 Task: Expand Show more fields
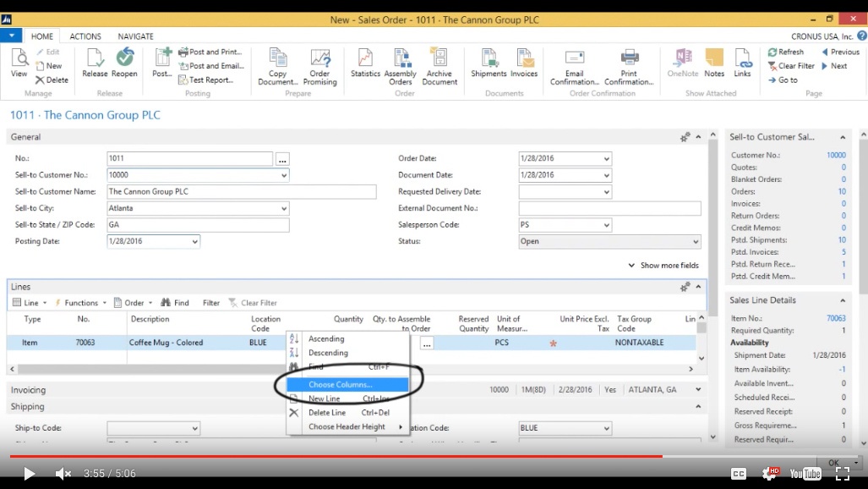coord(663,266)
